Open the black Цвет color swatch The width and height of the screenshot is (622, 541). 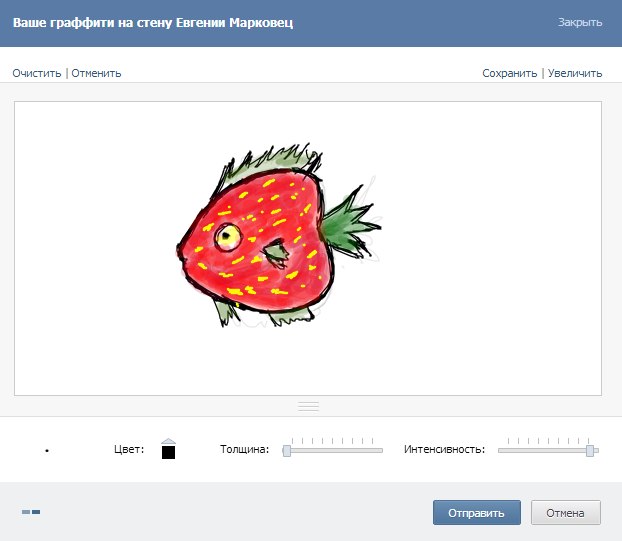169,452
